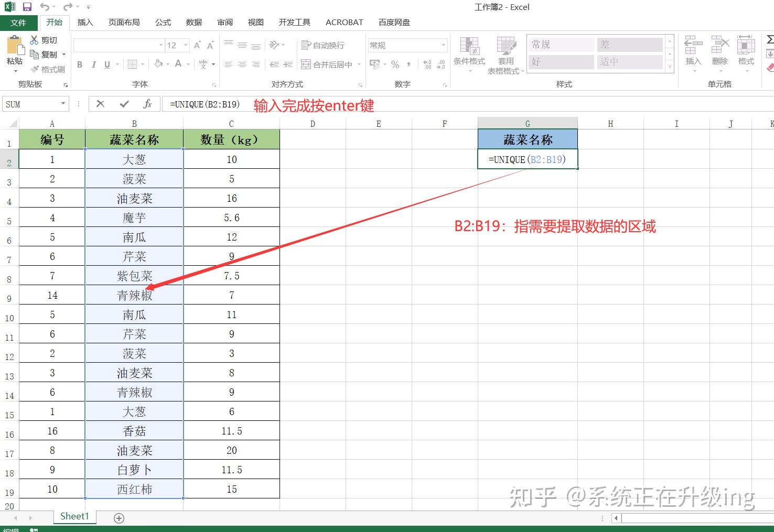Click the Fill Color paint bucket

click(158, 64)
